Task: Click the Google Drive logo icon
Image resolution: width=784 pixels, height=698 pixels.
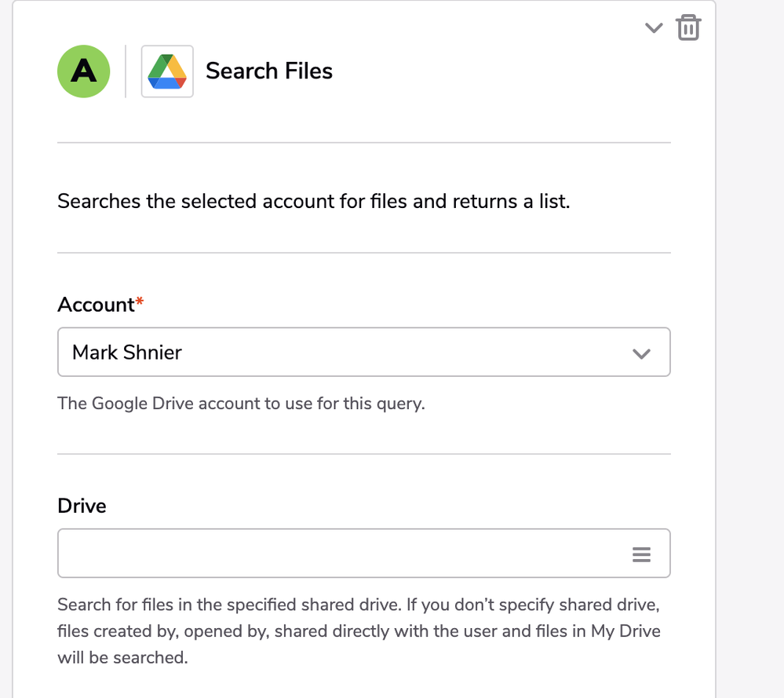Action: point(167,71)
